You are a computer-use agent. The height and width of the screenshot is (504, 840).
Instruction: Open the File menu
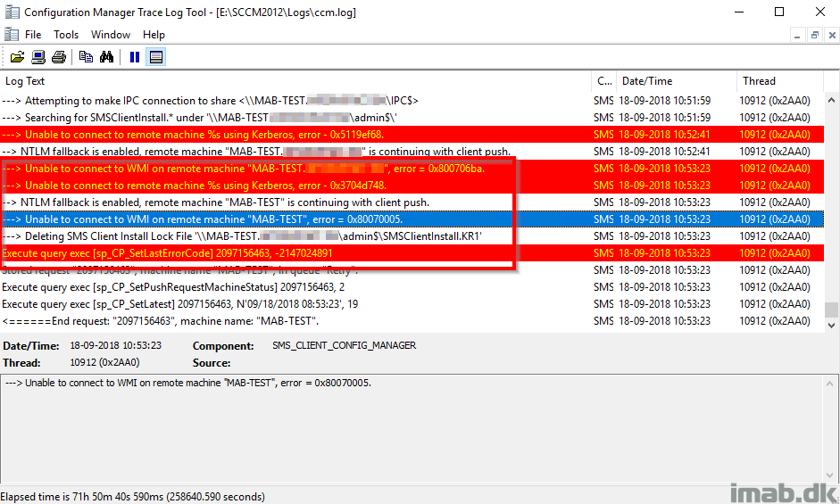33,35
